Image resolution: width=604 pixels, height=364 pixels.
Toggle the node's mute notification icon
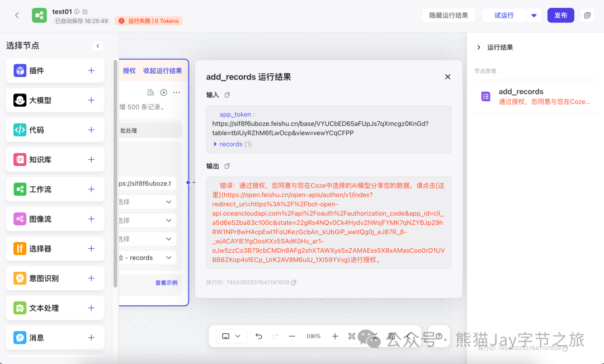[150, 92]
